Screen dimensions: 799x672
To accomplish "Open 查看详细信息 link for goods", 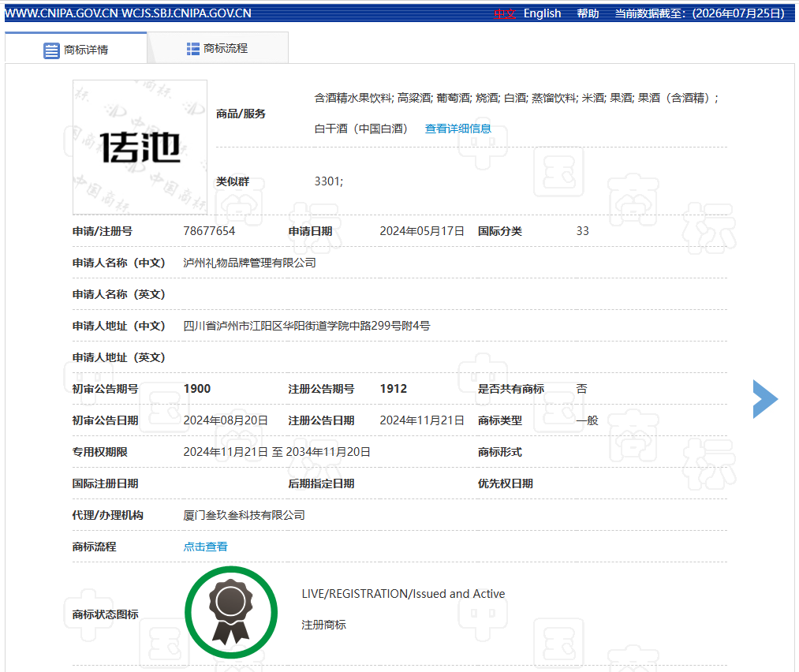I will pos(457,129).
